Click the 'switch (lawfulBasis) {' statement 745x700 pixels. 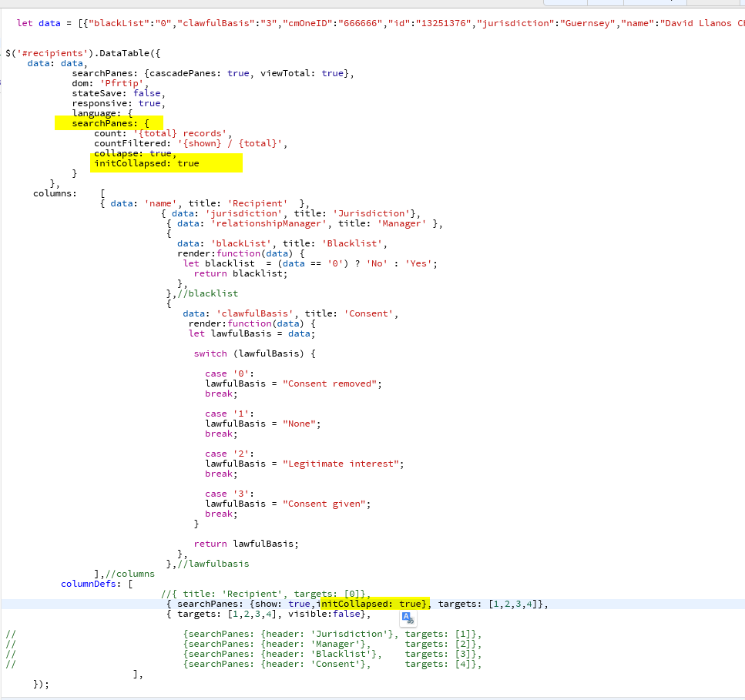click(255, 353)
